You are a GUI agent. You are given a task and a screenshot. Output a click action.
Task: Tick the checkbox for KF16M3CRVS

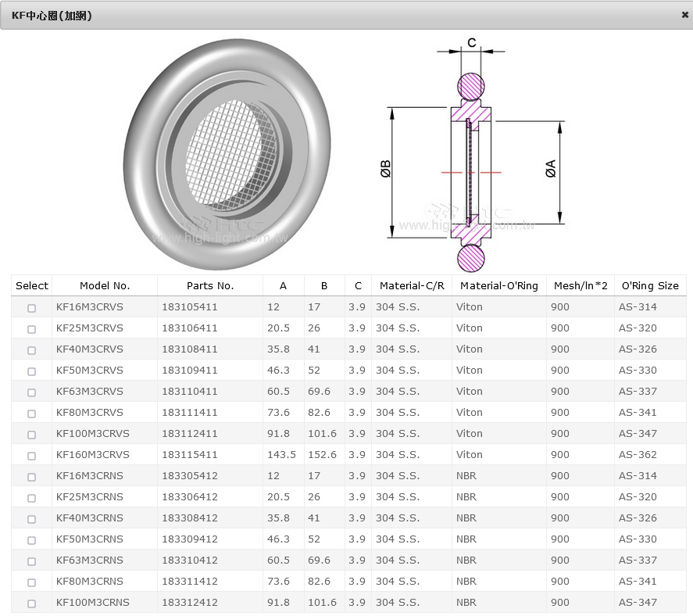tap(32, 308)
